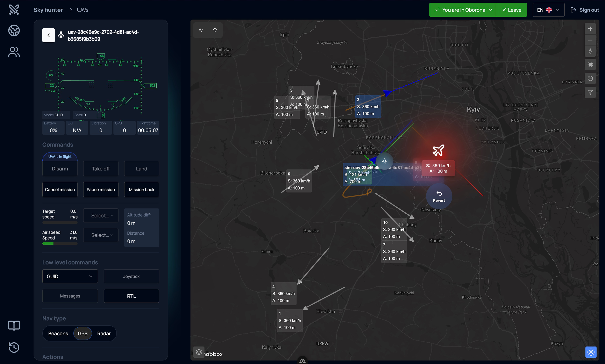
Task: Go to the UAVs breadcrumb
Action: 83,10
